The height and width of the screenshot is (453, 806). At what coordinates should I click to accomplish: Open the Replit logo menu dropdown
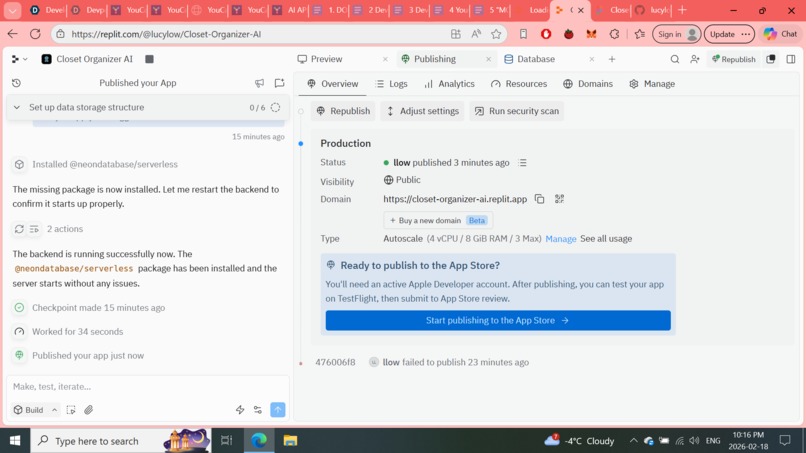point(19,59)
